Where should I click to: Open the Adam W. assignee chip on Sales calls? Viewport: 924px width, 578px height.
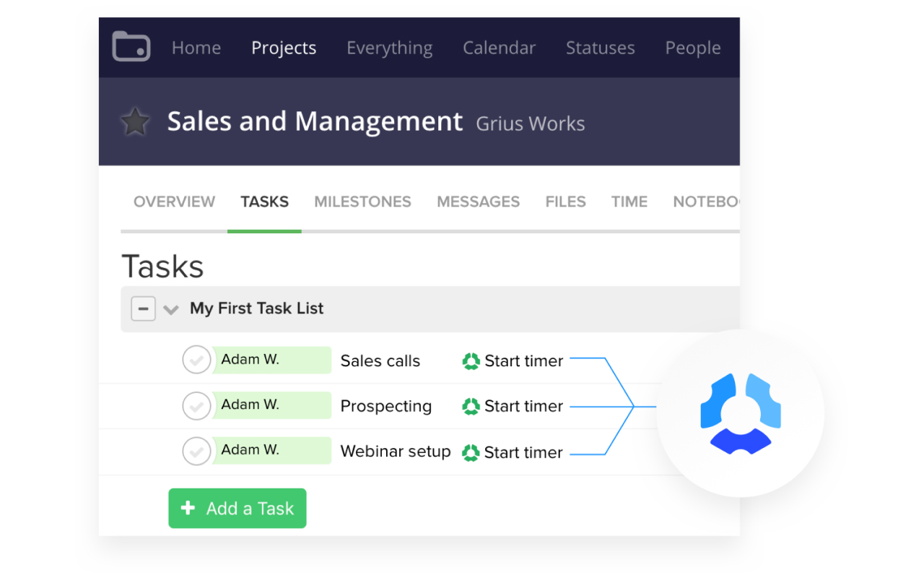click(x=272, y=360)
